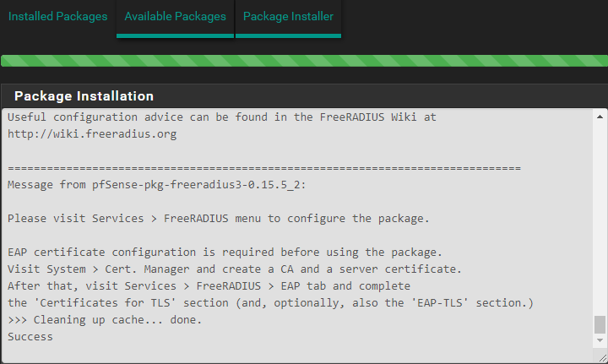Viewport: 608px width, 364px height.
Task: Click the Package Installation panel heading
Action: pyautogui.click(x=84, y=96)
